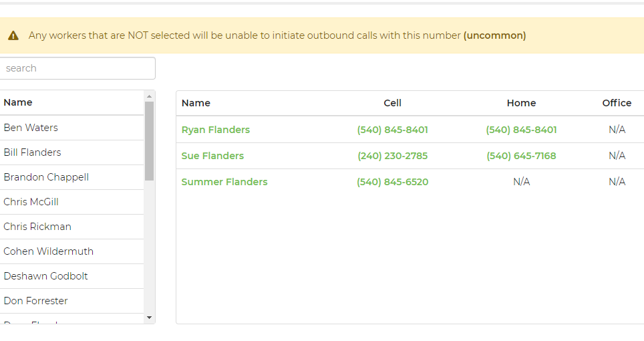
Task: Select Ben Waters in worker list
Action: tap(31, 128)
